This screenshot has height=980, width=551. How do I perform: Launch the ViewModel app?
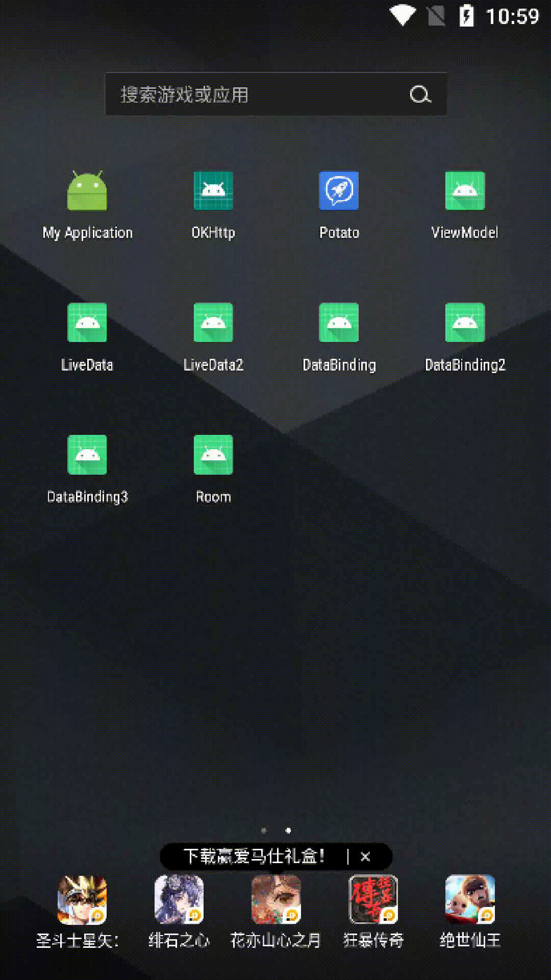pyautogui.click(x=465, y=190)
